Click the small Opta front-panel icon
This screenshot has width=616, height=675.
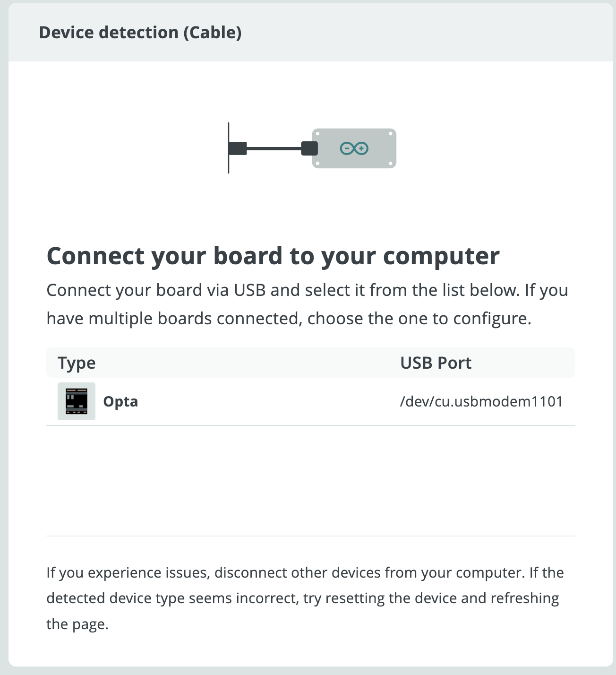tap(76, 401)
